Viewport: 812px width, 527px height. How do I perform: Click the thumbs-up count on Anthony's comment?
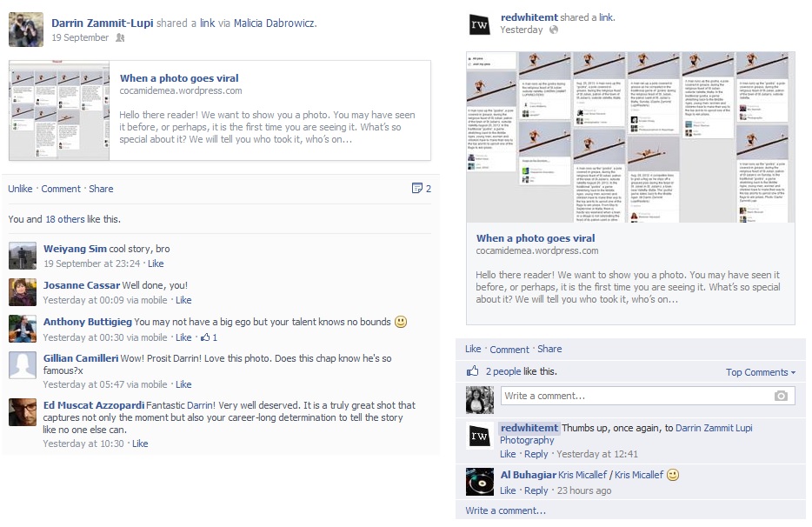coord(210,337)
